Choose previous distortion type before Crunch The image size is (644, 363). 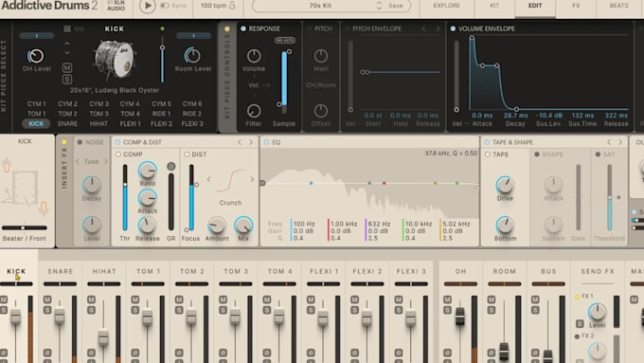pyautogui.click(x=209, y=179)
